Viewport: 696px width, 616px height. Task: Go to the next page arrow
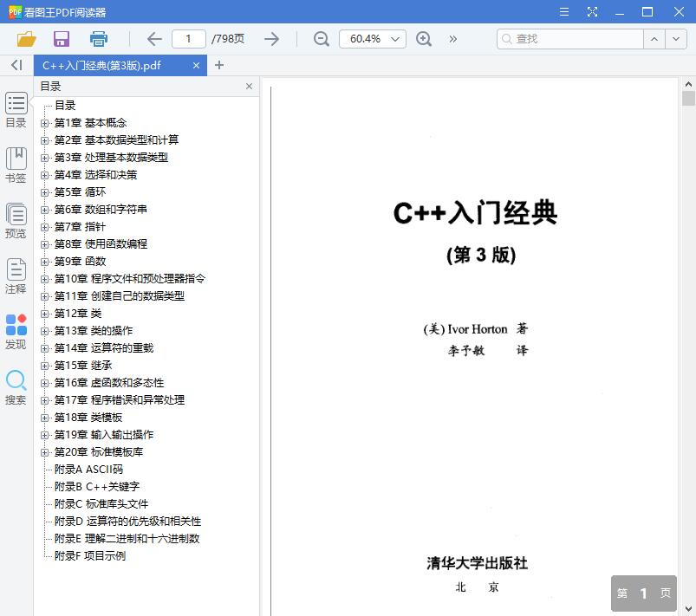271,39
